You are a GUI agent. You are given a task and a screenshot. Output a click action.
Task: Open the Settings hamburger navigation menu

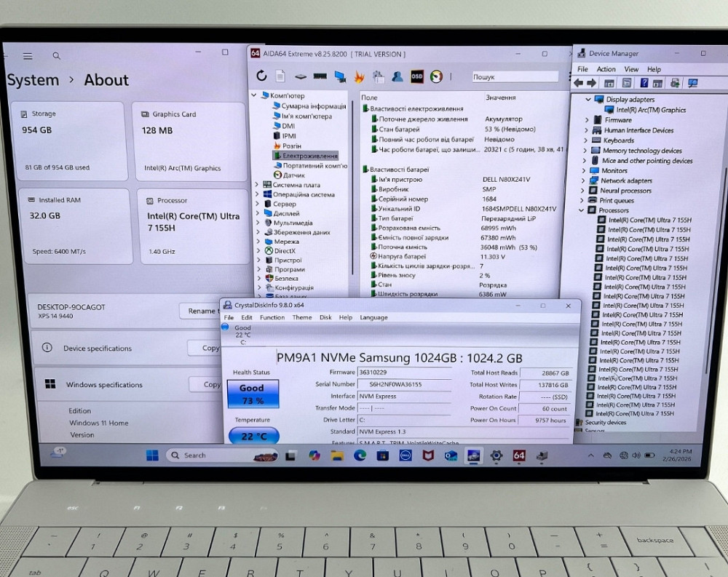coord(28,56)
